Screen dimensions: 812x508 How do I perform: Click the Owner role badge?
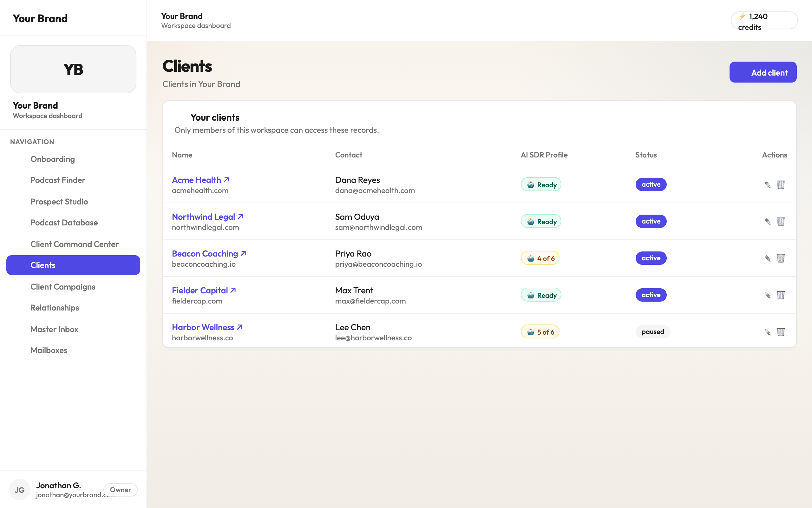click(120, 490)
